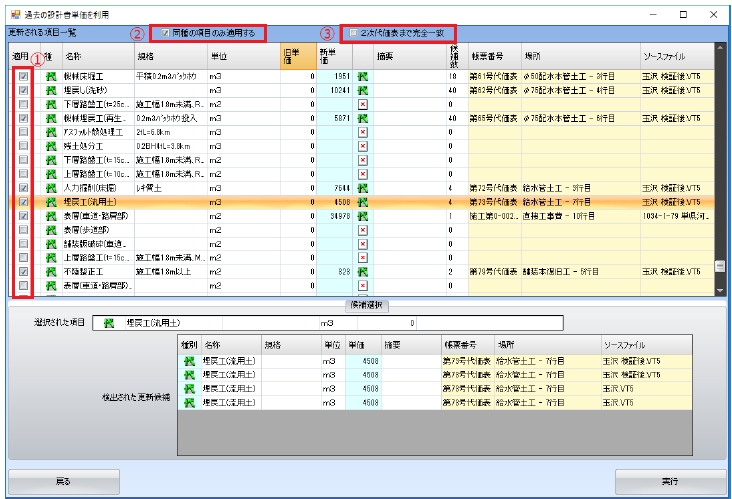Screen dimensions: 732x499
Task: Enable the 2次代価表まで完全一致 checkbox
Action: [354, 33]
